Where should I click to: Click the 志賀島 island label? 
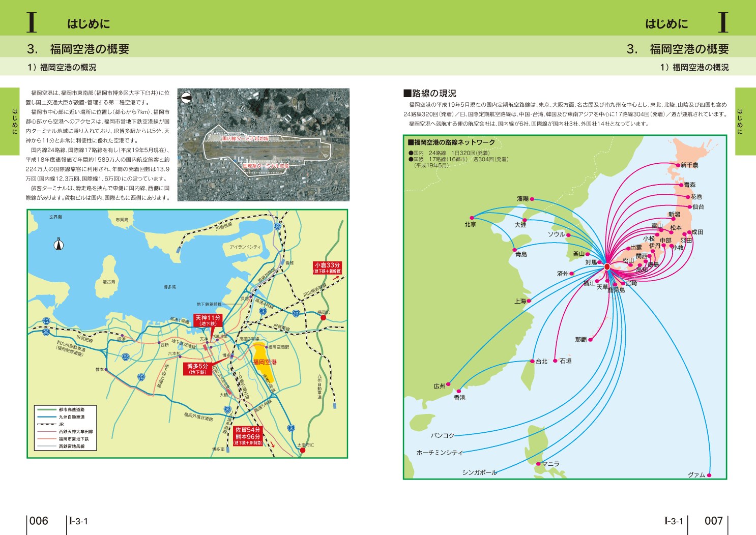[x=122, y=220]
